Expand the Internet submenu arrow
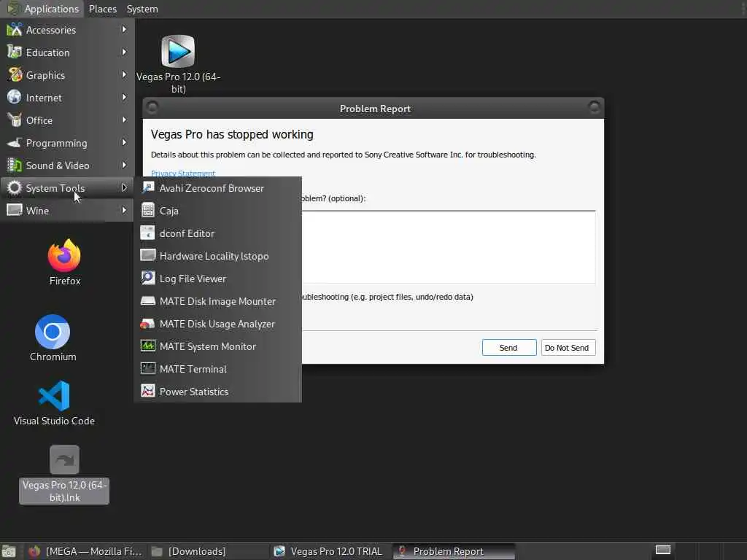 click(124, 97)
